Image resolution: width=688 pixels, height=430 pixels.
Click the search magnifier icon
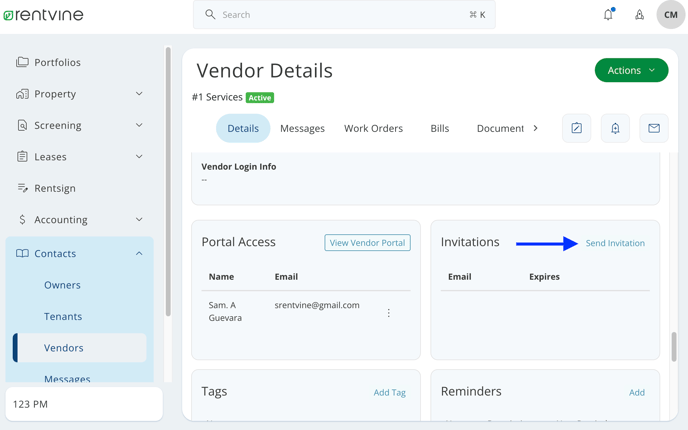(x=210, y=14)
